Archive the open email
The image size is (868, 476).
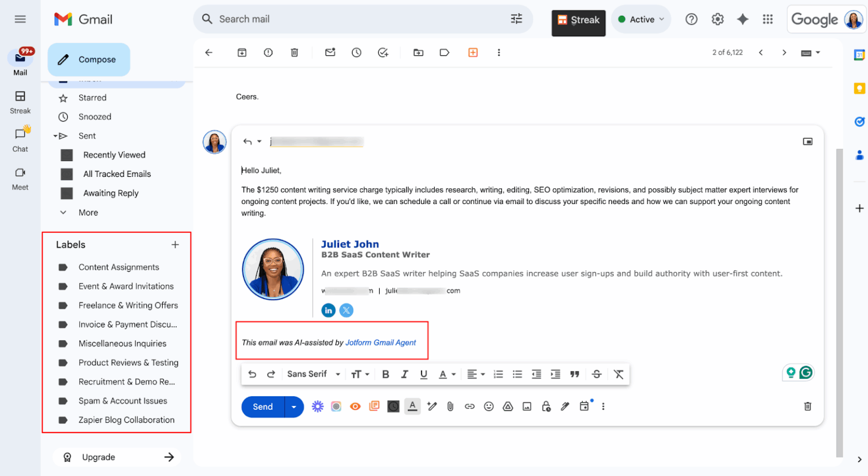coord(241,52)
